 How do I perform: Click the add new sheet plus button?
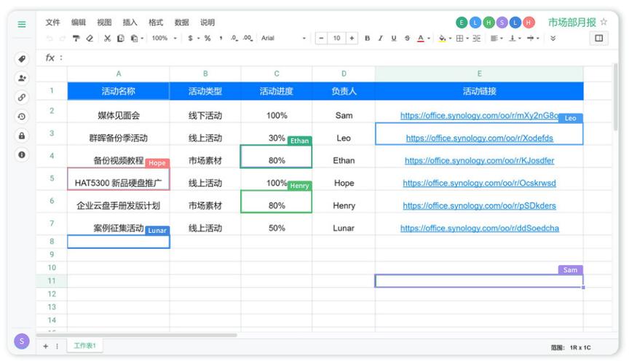[45, 346]
